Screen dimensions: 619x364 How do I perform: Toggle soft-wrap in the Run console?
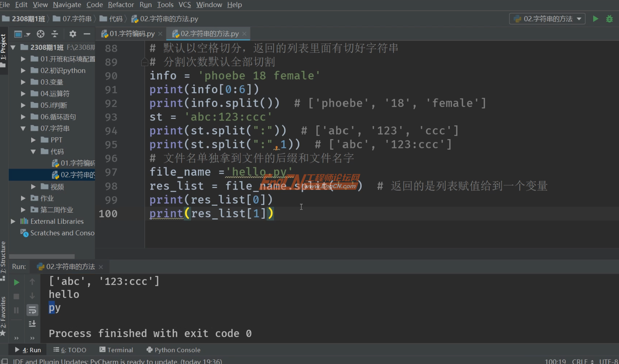pos(32,310)
